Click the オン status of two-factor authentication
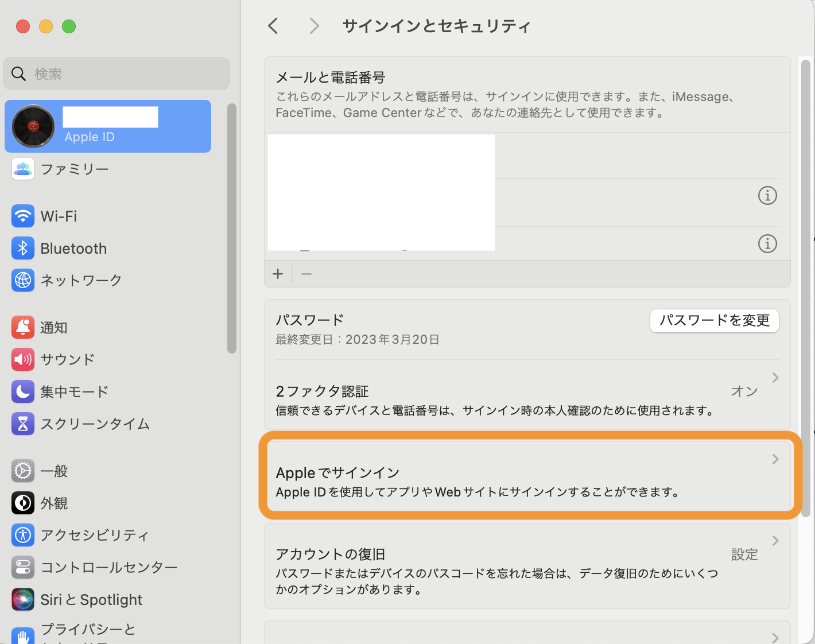The height and width of the screenshot is (644, 815). tap(744, 391)
